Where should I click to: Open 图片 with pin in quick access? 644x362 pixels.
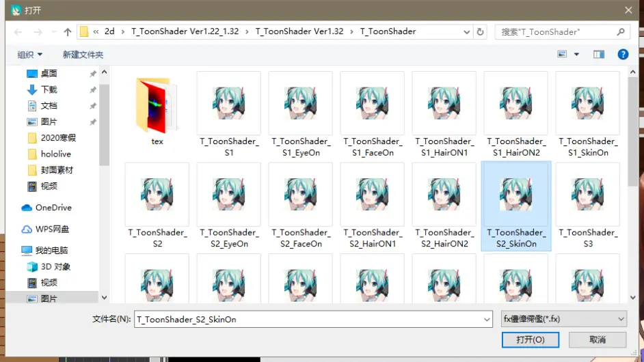[49, 122]
